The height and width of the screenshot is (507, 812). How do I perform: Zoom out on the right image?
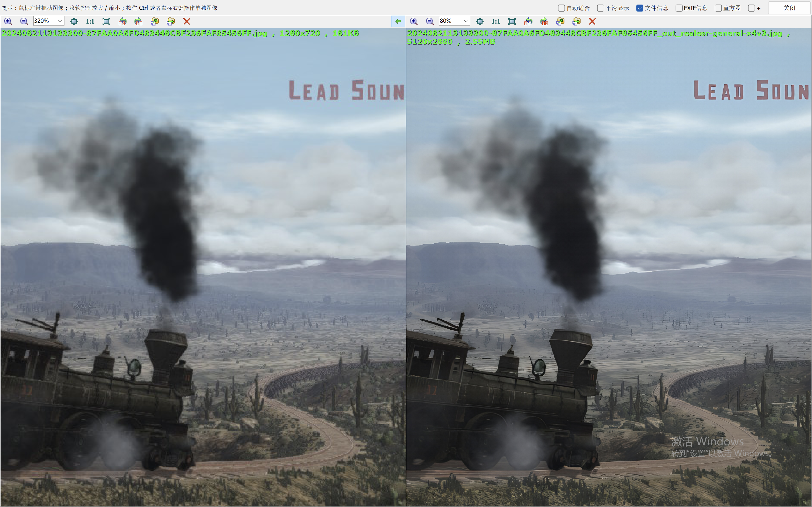click(x=429, y=21)
